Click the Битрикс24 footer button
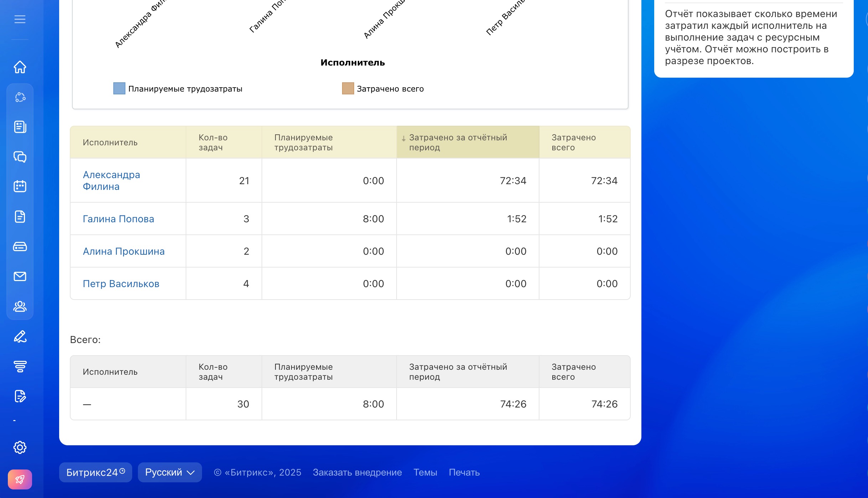Viewport: 868px width, 498px height. coord(95,472)
